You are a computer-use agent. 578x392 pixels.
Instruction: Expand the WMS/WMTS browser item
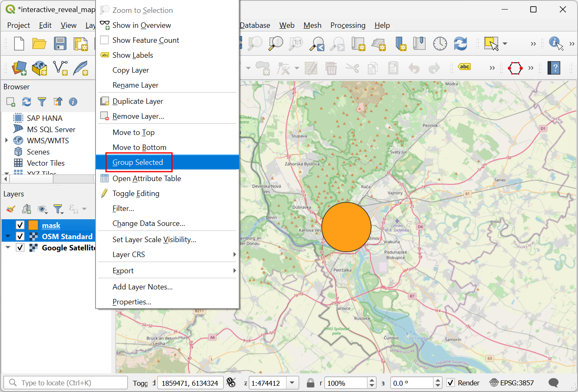coord(7,141)
